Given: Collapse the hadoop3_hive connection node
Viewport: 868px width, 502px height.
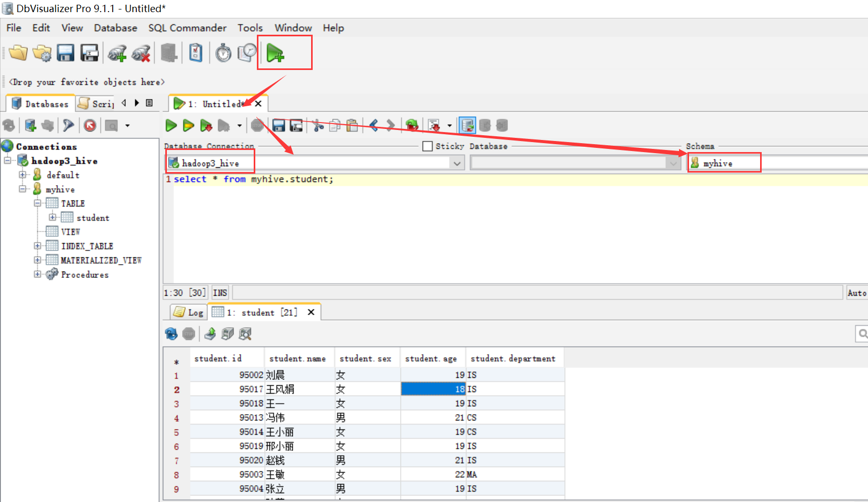Looking at the screenshot, I should pos(7,160).
